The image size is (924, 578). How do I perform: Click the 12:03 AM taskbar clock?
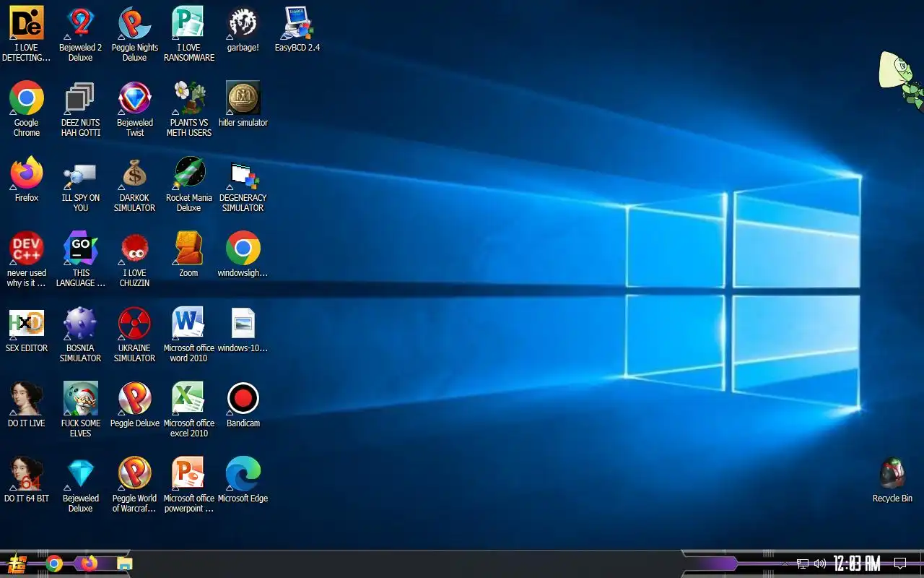[x=857, y=564]
